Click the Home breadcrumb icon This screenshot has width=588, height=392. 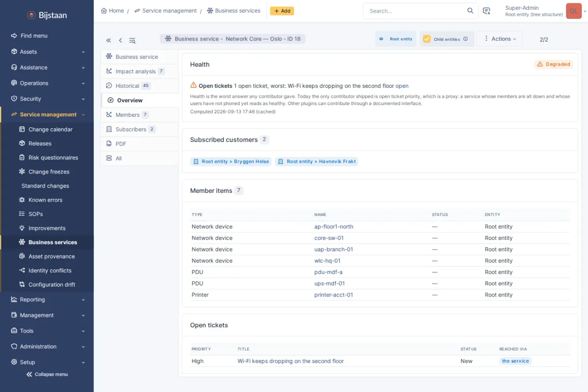coord(104,11)
